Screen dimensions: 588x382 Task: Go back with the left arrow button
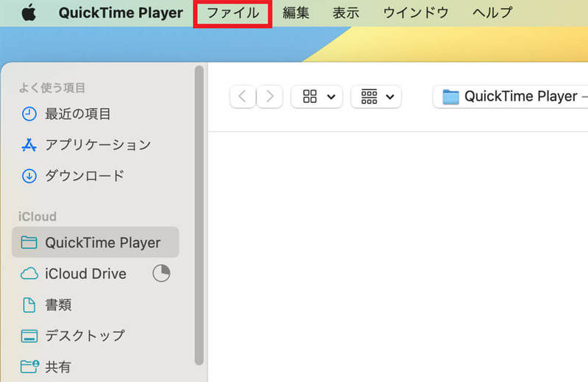point(243,96)
